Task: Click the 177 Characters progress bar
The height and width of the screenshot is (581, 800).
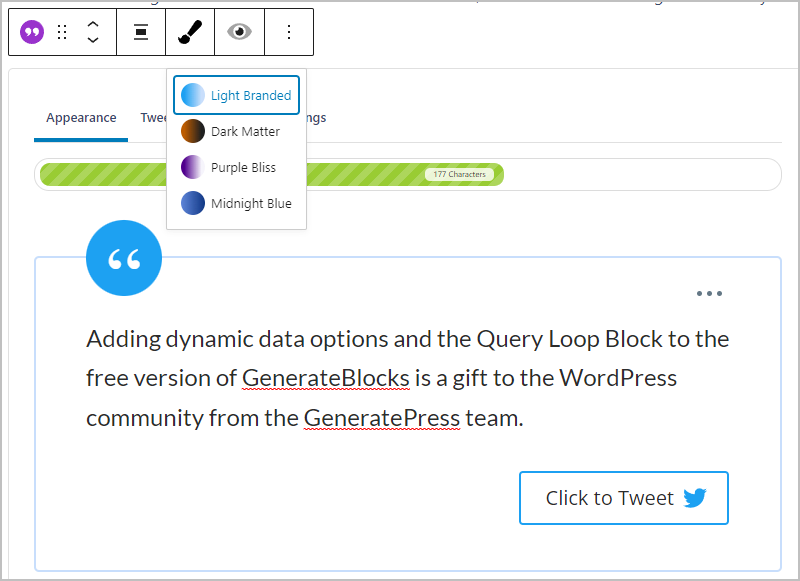Action: pos(460,173)
